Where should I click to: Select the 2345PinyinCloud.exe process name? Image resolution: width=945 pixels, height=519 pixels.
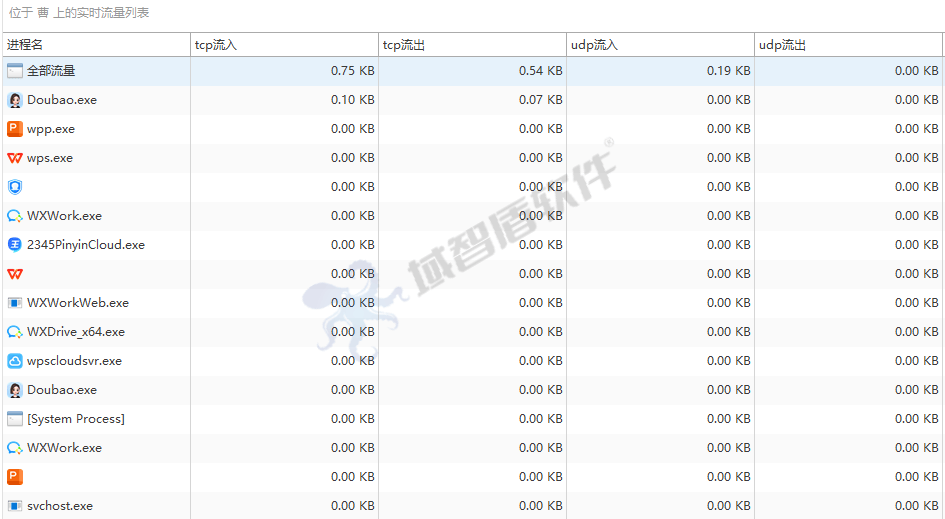(86, 245)
